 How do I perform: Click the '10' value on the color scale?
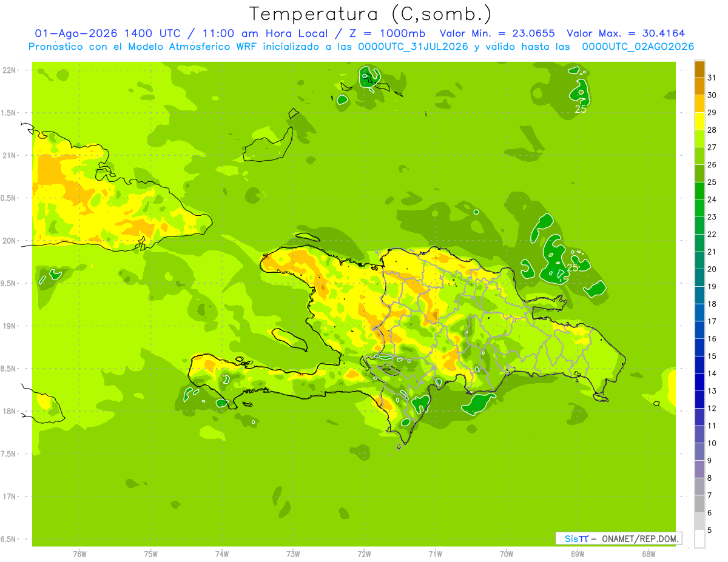pos(713,443)
